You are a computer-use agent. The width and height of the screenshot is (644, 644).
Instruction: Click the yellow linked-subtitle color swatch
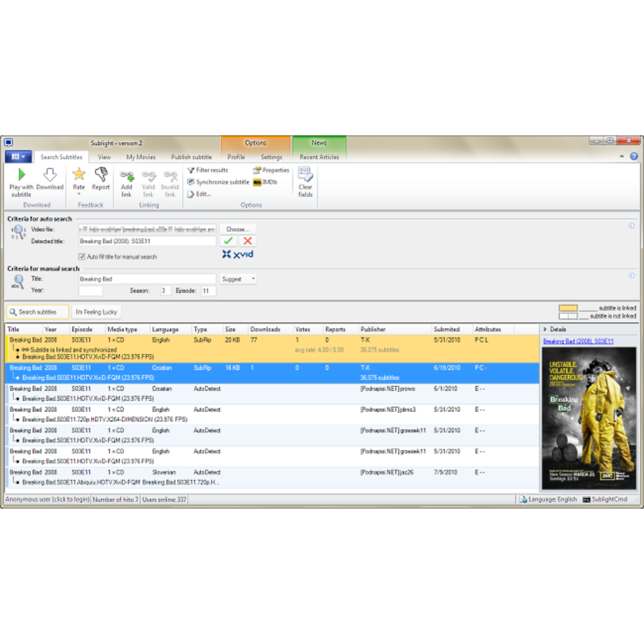click(x=568, y=308)
